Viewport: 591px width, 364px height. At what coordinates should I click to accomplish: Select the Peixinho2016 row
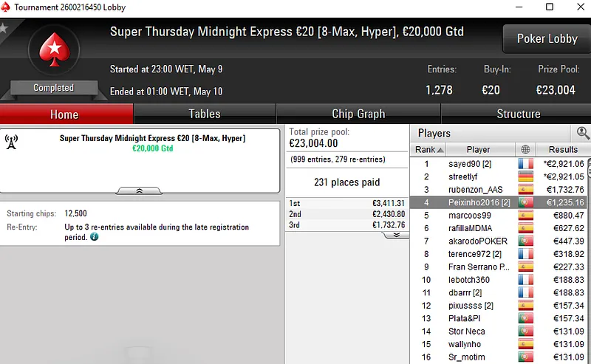[x=480, y=202]
